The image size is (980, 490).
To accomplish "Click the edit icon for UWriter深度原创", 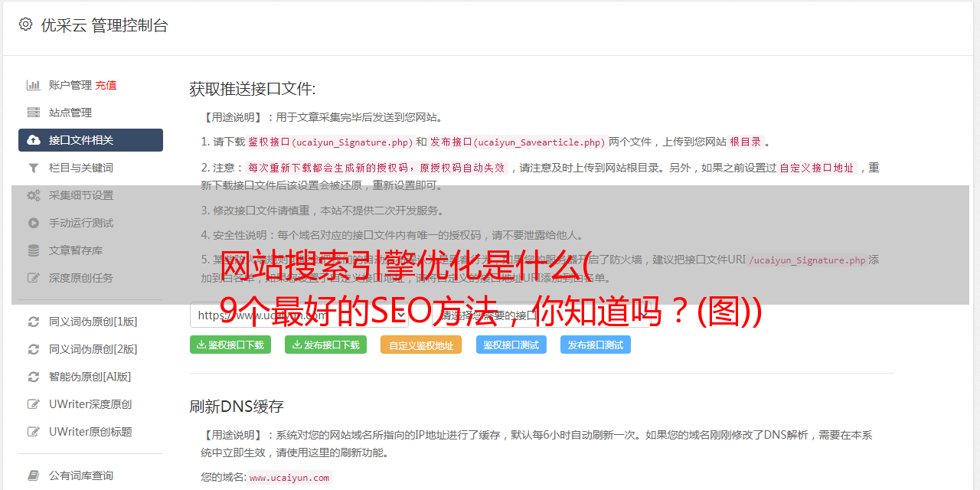I will (x=34, y=404).
